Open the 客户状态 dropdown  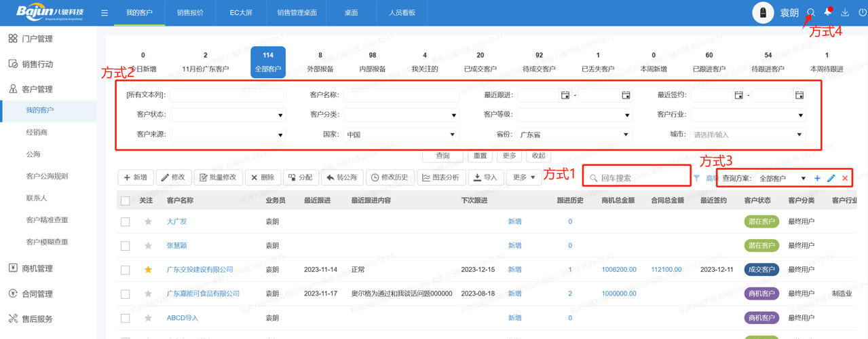coord(227,115)
